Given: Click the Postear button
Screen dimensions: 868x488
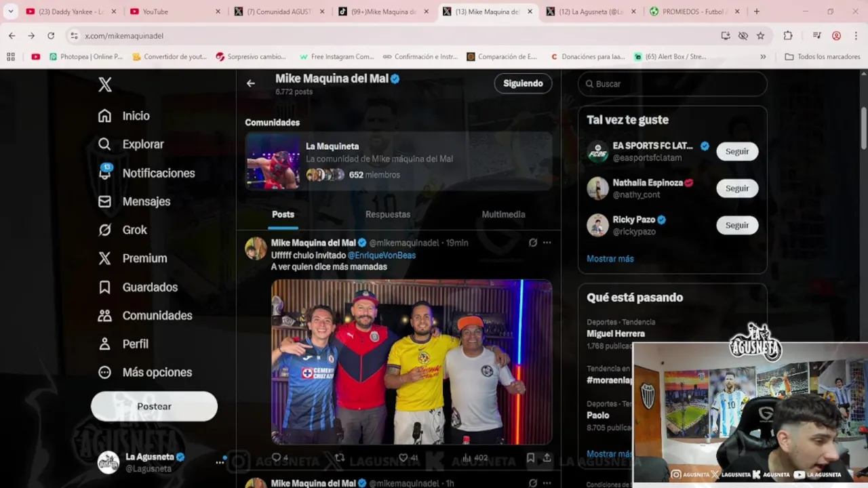Looking at the screenshot, I should (x=154, y=406).
